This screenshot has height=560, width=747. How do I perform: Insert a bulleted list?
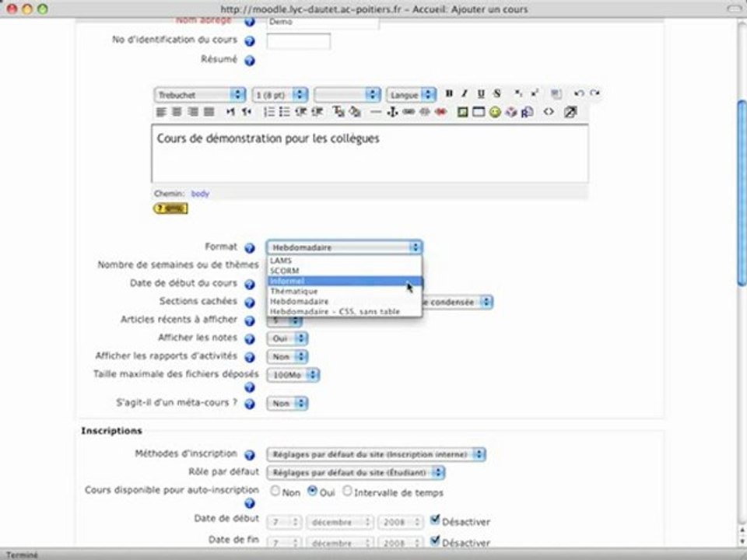[x=285, y=112]
